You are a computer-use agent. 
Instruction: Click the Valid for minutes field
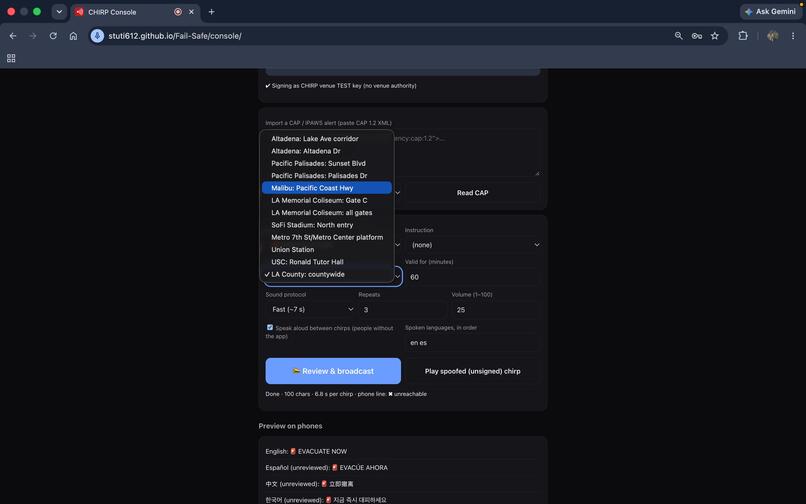click(x=472, y=277)
